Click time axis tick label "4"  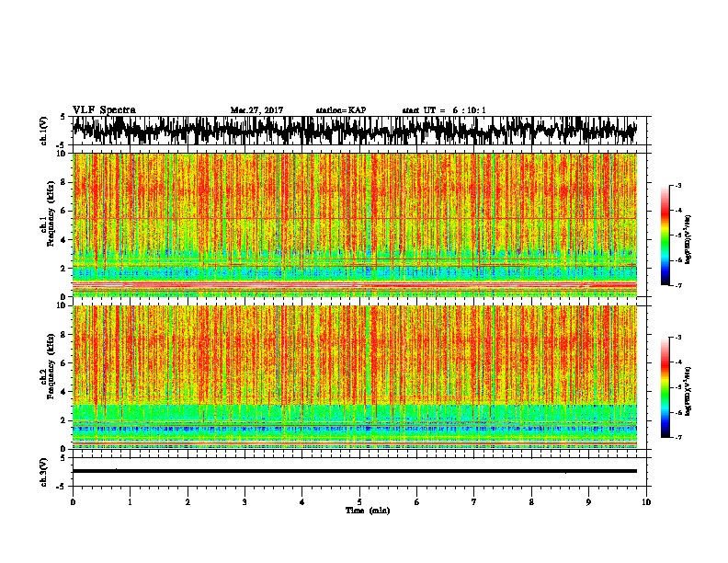[x=302, y=502]
